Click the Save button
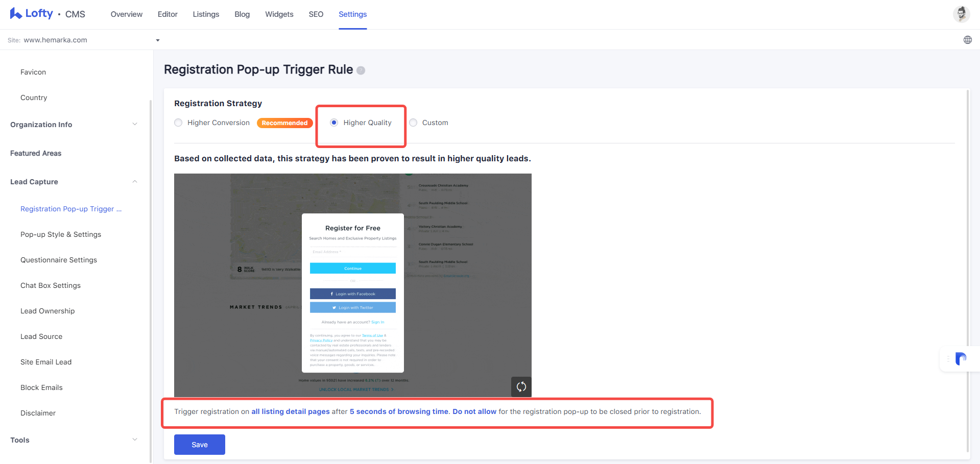 [x=200, y=445]
